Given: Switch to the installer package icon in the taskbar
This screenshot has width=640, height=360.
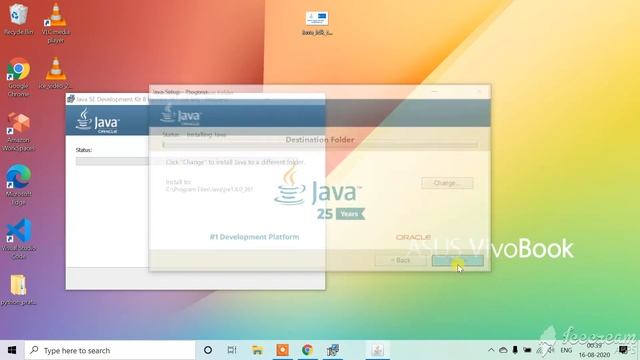Looking at the screenshot, I should click(x=333, y=350).
